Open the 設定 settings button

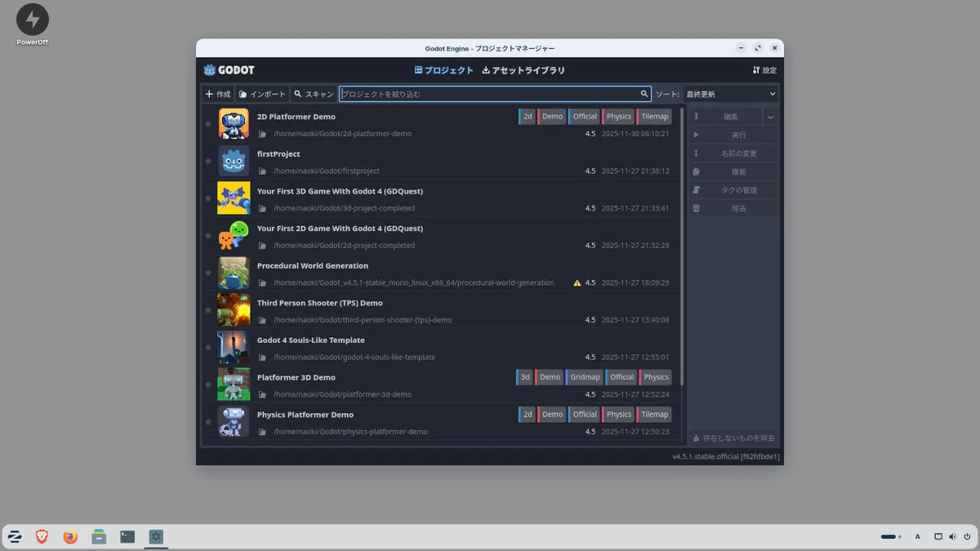(765, 70)
